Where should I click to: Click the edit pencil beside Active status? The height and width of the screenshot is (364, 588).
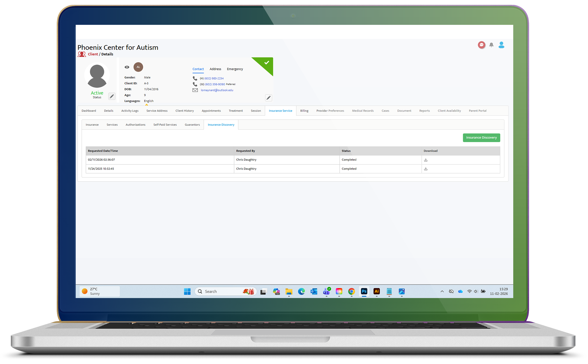tap(112, 96)
